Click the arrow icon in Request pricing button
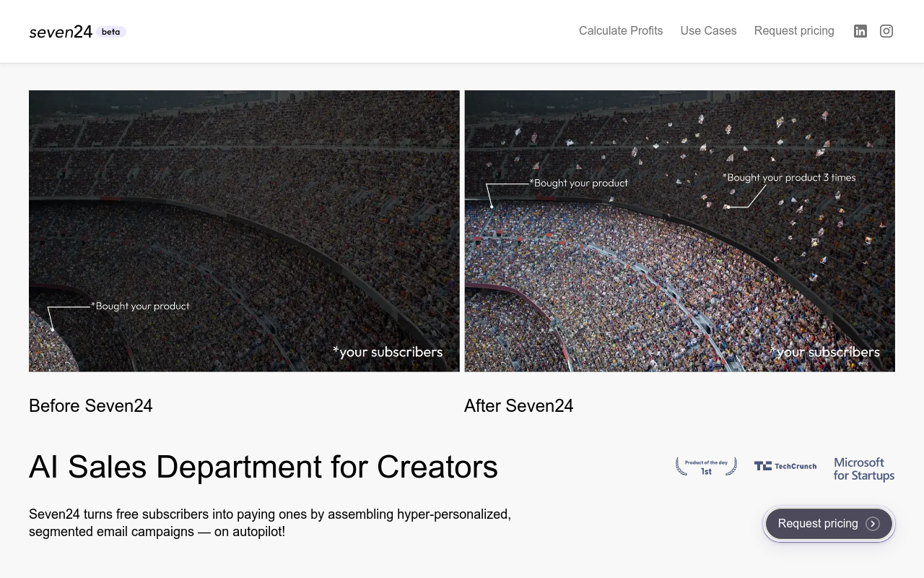Image resolution: width=924 pixels, height=578 pixels. click(x=873, y=524)
